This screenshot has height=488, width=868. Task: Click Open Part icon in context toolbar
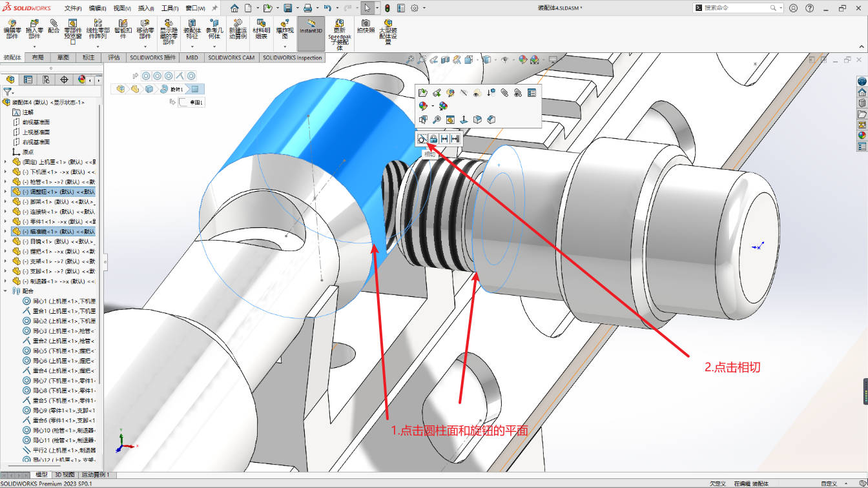click(x=423, y=93)
